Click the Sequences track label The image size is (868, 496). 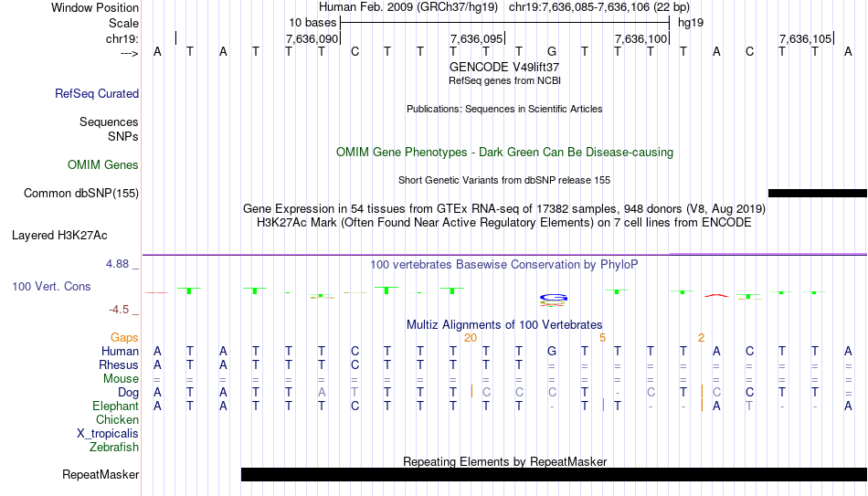[x=109, y=121]
